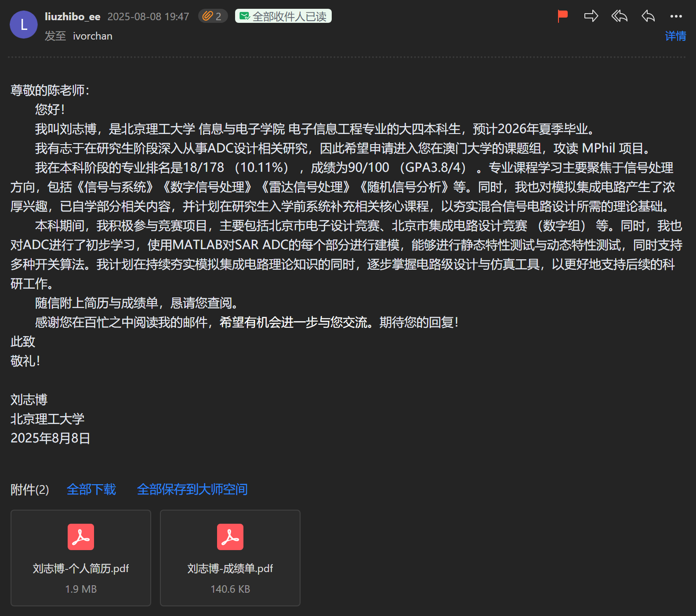Click sender name liuzhibo_ee
696x616 pixels.
point(72,17)
